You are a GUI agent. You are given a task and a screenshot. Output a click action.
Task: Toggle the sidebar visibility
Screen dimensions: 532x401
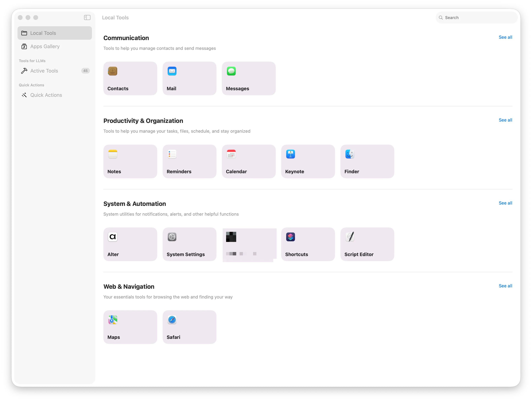(x=87, y=18)
